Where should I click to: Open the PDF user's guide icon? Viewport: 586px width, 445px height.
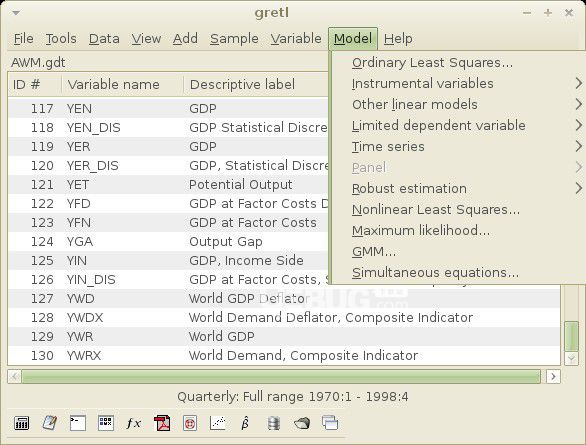(x=162, y=423)
